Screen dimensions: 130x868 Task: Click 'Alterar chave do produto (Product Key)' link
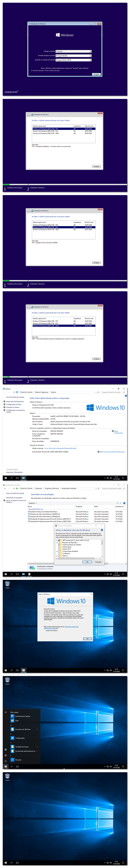112,452
